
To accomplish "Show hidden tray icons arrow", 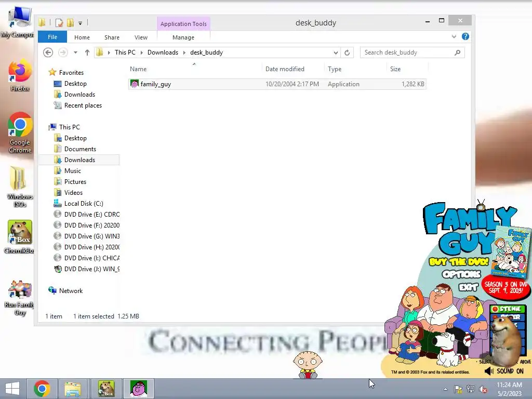I will point(445,389).
